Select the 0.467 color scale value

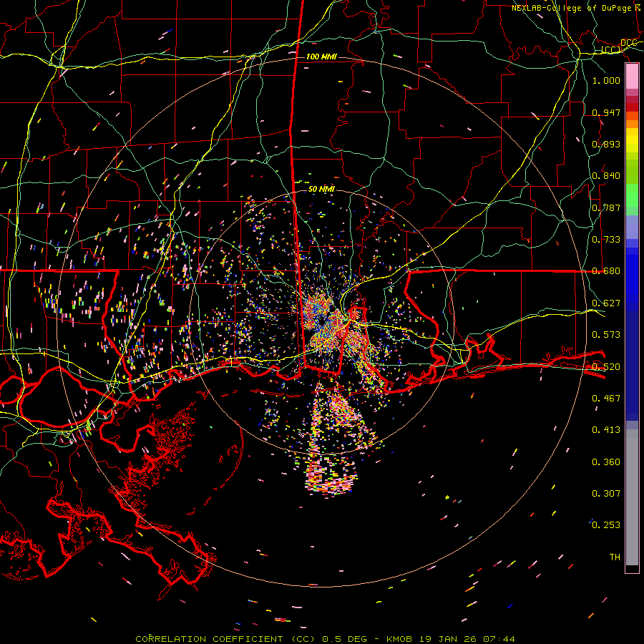[606, 399]
